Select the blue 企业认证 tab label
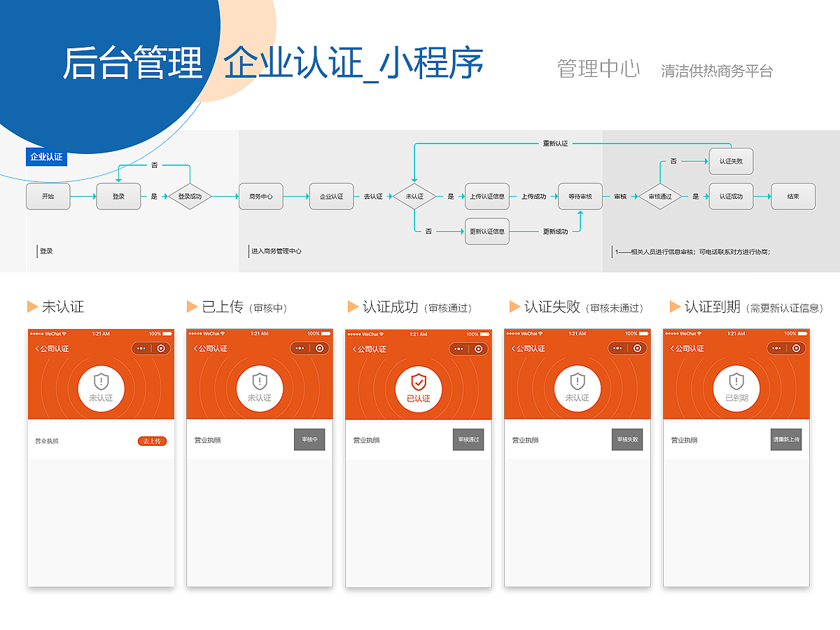Screen dimensions: 840x630 [46, 157]
